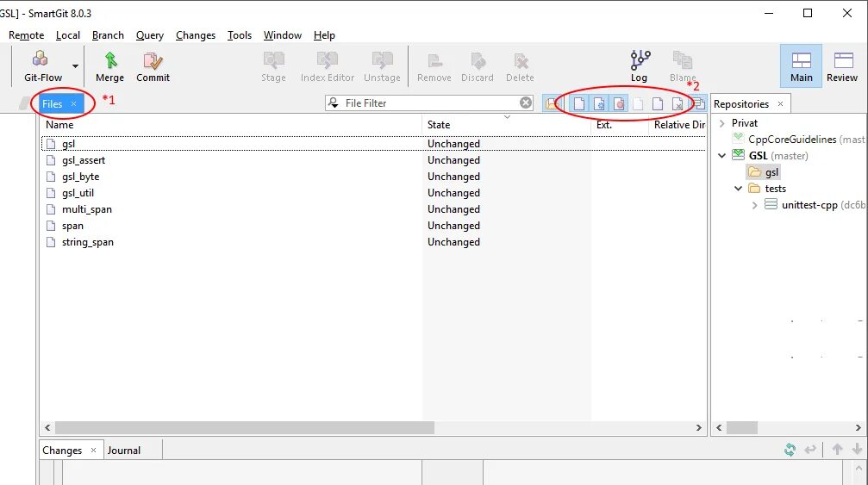The image size is (868, 485).
Task: Click the search icon in File Filter
Action: (x=334, y=103)
